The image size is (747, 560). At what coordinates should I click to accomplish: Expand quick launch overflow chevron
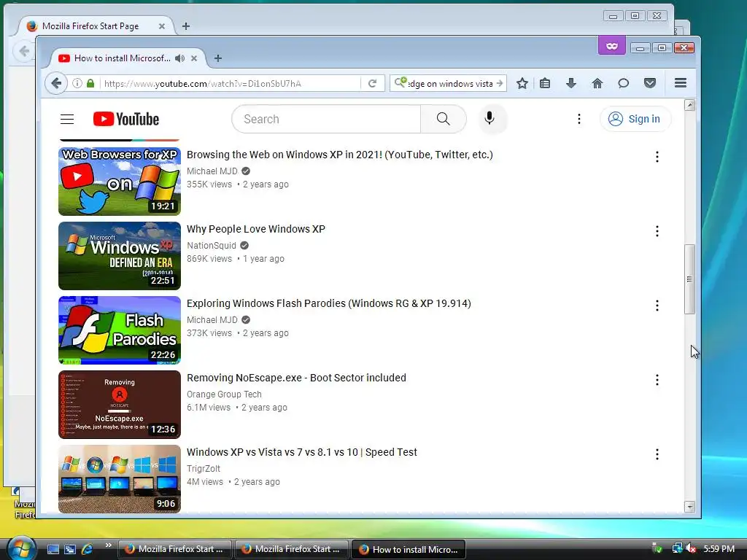click(x=109, y=545)
